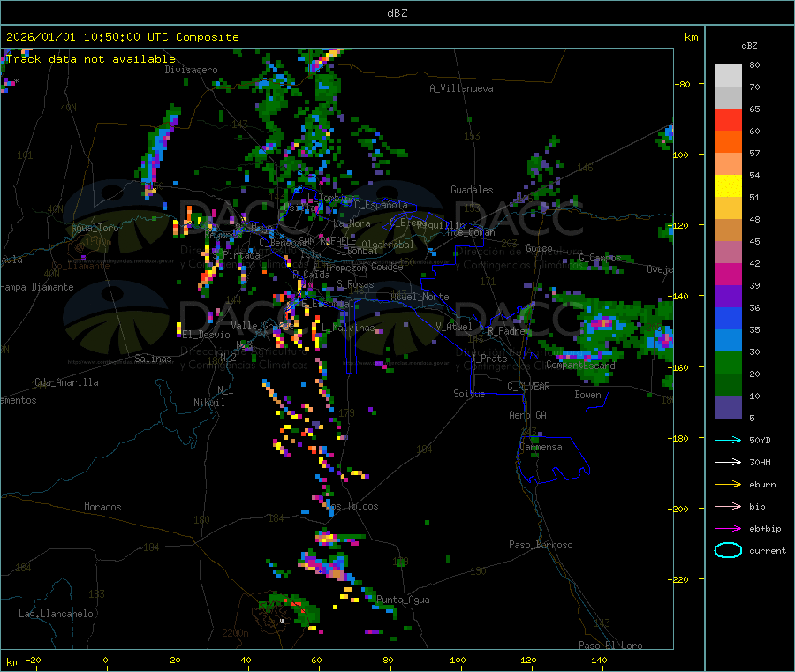Click the '-160' km tick on right axis
This screenshot has height=672, width=795.
pos(680,367)
